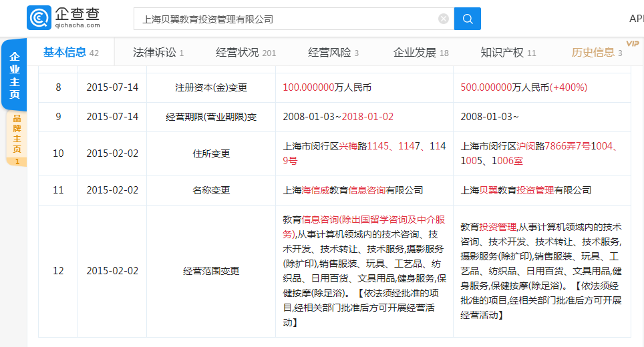The image size is (644, 347).
Task: Click the old name 上海海信威教育信息咨询有限公司
Action: pos(353,190)
